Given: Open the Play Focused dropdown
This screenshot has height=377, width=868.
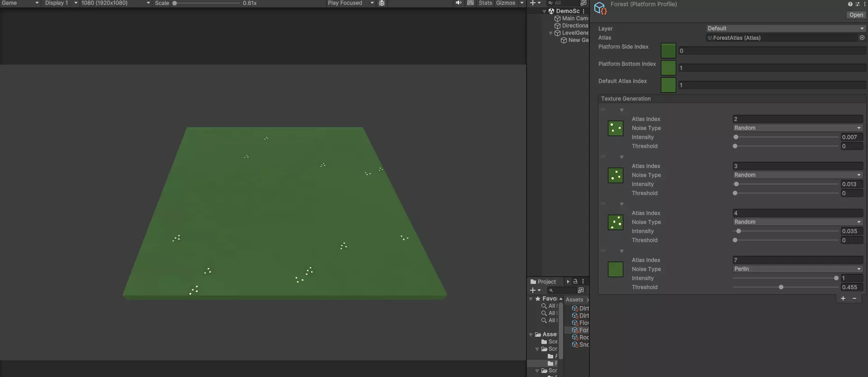Looking at the screenshot, I should [351, 3].
